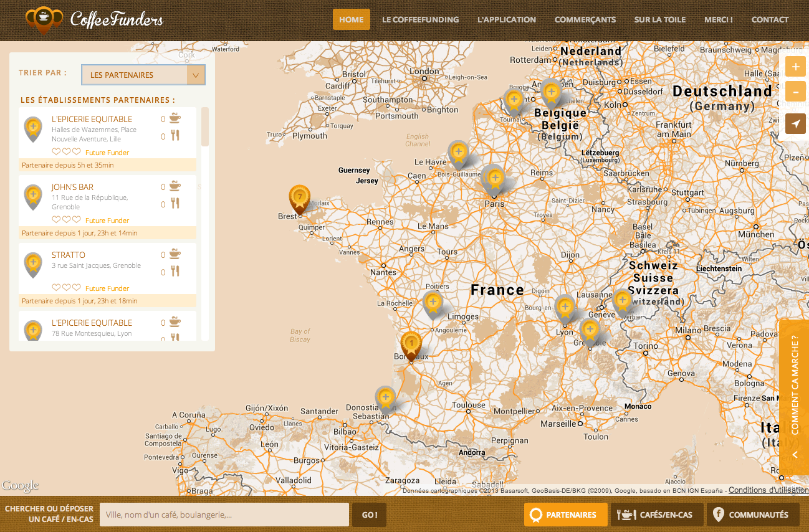Open L'Epicerie Equitable Lyon listing title
Viewport: 809px width, 532px height.
coord(92,323)
